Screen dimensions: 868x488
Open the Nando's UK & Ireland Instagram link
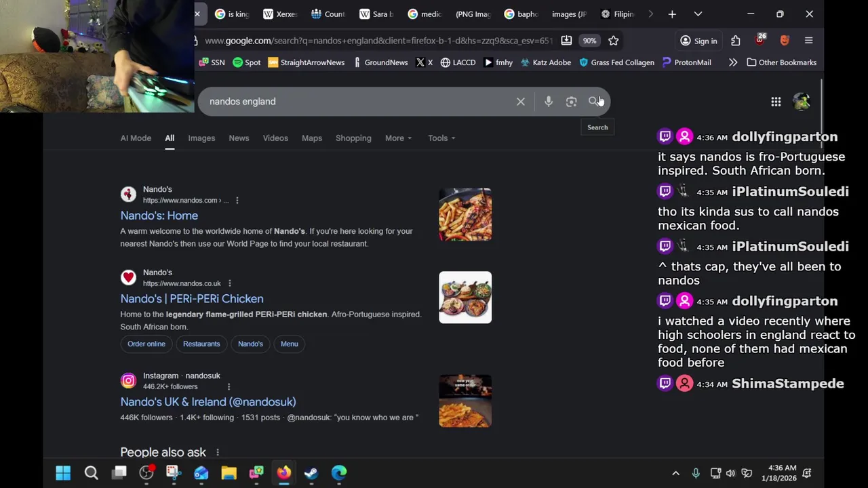tap(208, 402)
